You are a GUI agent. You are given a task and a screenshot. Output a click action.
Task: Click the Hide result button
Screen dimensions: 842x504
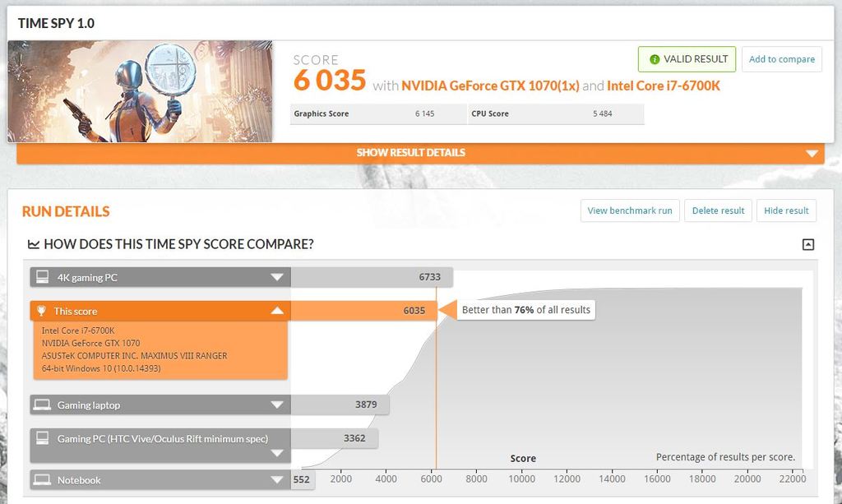[x=786, y=210]
